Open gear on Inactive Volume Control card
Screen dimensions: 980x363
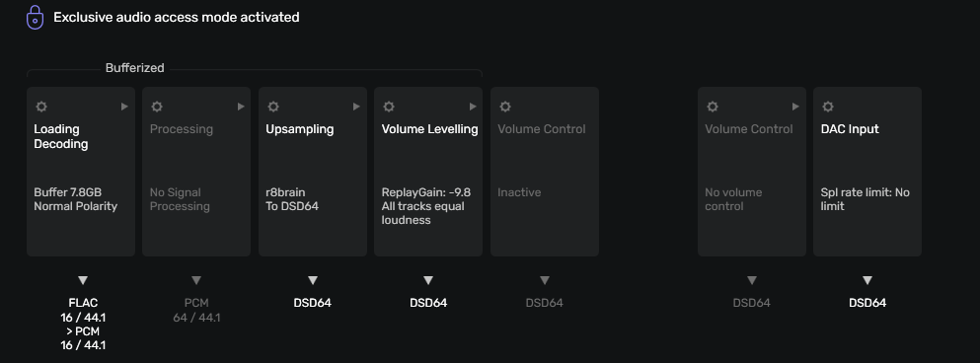click(x=505, y=107)
